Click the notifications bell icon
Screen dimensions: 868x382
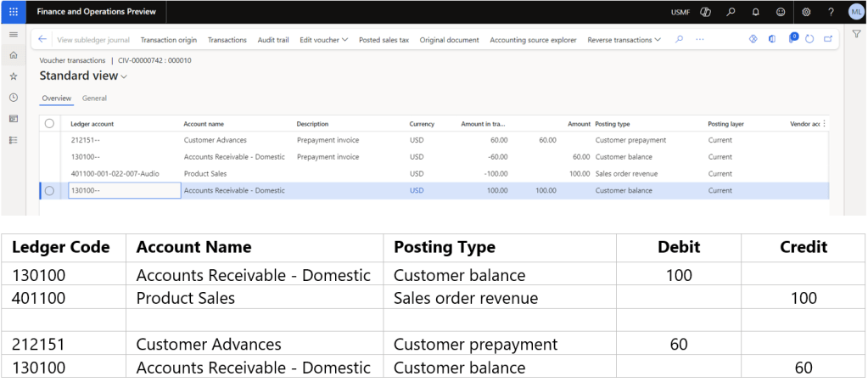pos(755,12)
